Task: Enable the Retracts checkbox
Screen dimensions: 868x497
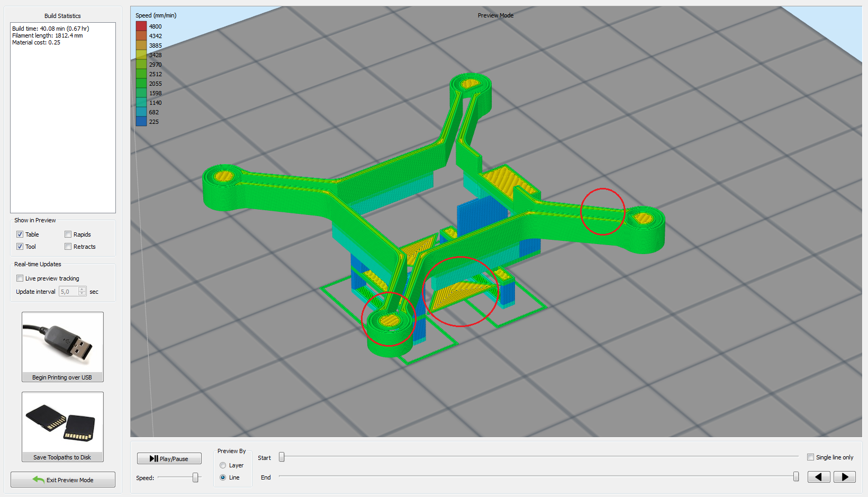Action: click(x=68, y=247)
